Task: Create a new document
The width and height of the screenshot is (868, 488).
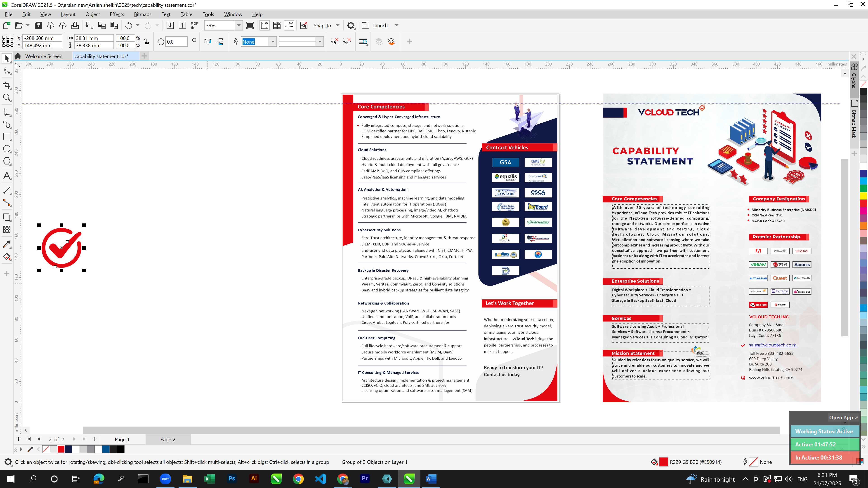Action: pyautogui.click(x=7, y=26)
